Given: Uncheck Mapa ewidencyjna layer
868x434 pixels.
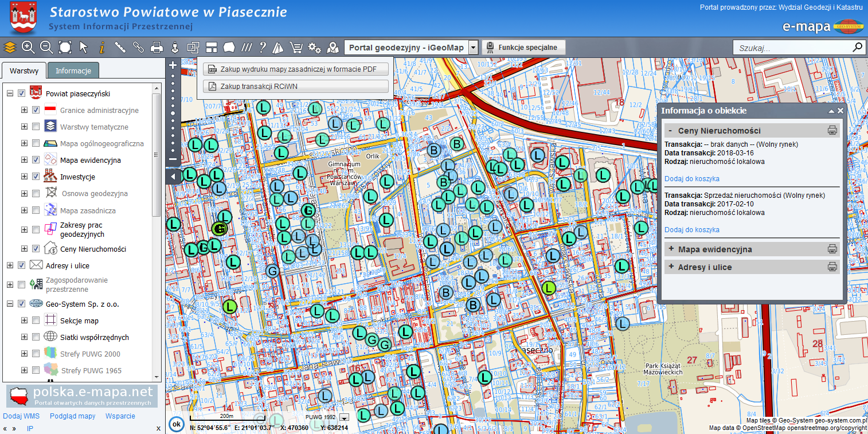Looking at the screenshot, I should pyautogui.click(x=36, y=160).
